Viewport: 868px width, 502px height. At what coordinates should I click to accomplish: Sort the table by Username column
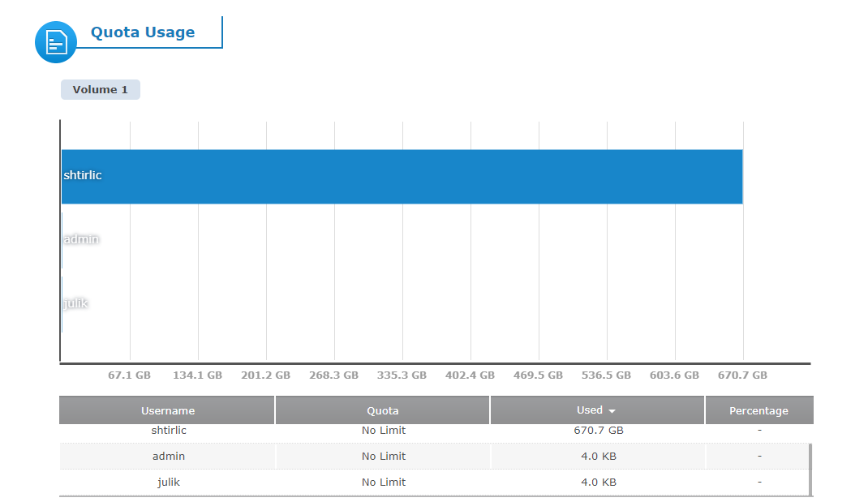167,410
